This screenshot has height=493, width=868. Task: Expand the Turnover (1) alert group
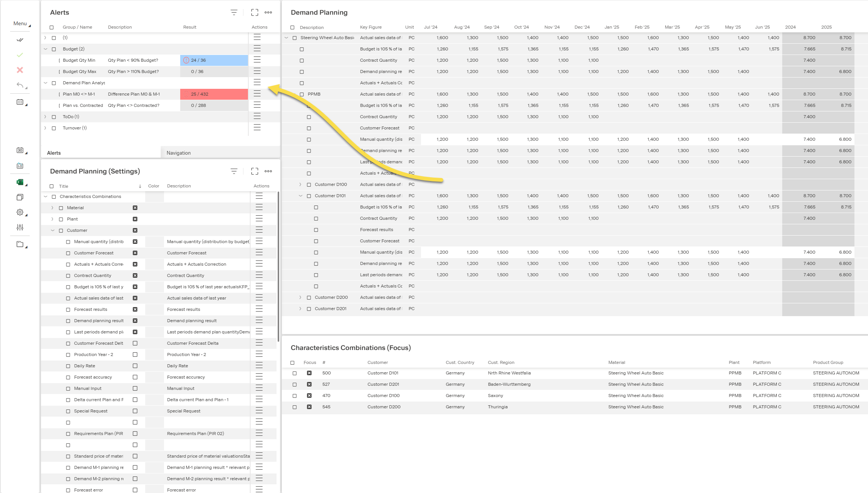coord(46,128)
